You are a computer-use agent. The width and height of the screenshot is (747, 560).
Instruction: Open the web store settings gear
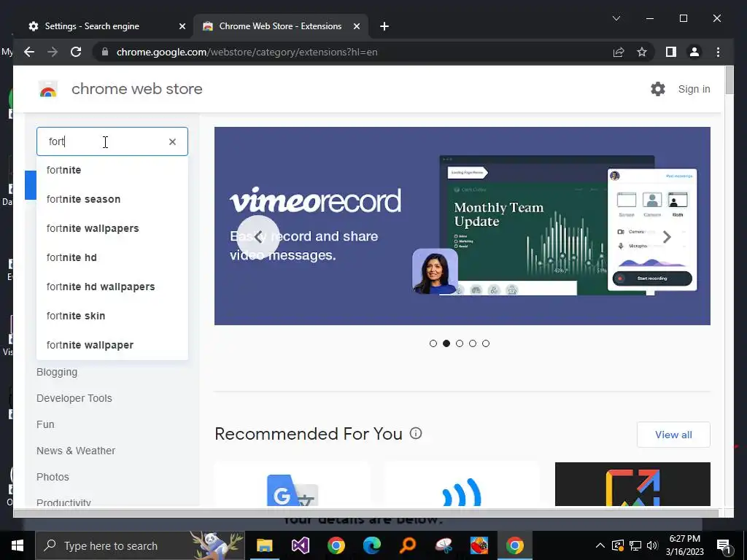click(658, 88)
